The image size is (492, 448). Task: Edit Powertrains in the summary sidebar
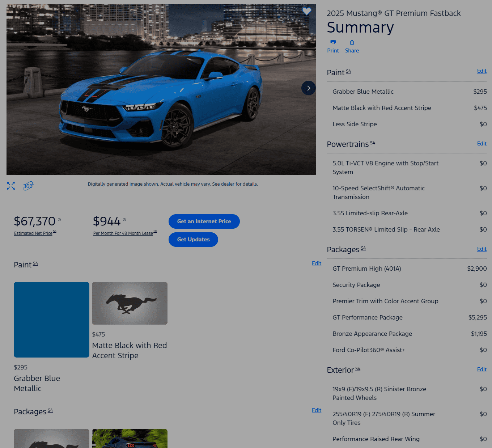click(x=482, y=144)
